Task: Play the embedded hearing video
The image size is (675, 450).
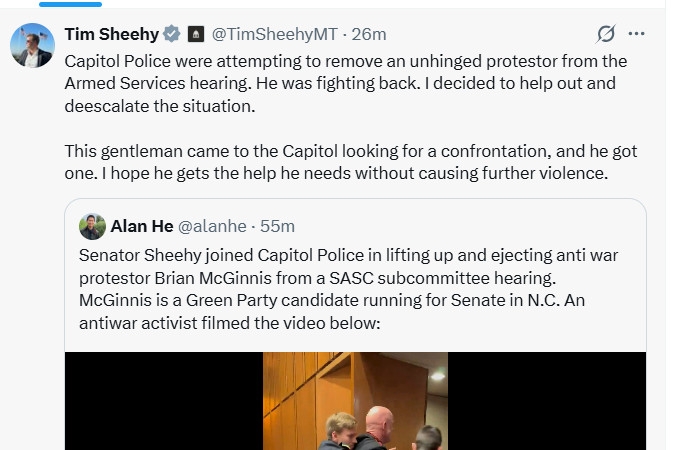Action: tap(355, 400)
